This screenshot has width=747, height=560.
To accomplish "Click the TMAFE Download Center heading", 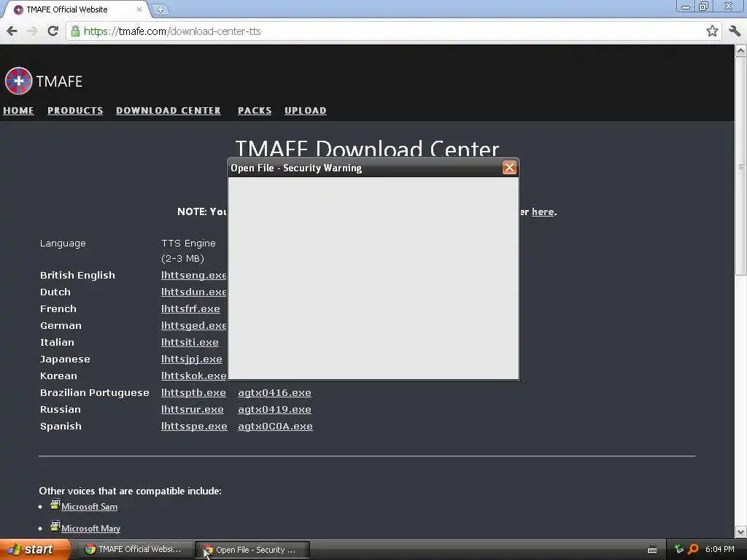I will click(x=368, y=149).
